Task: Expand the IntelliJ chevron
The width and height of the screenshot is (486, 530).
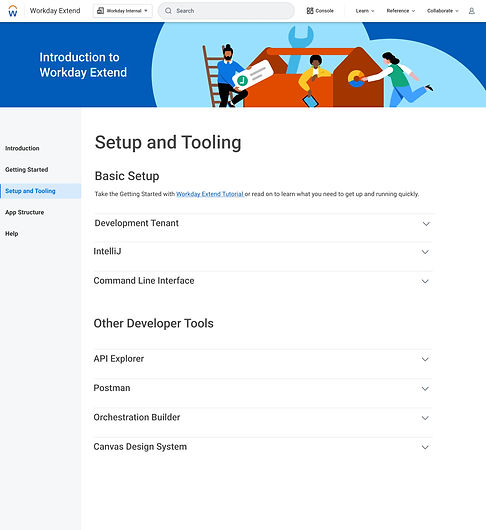Action: (425, 252)
